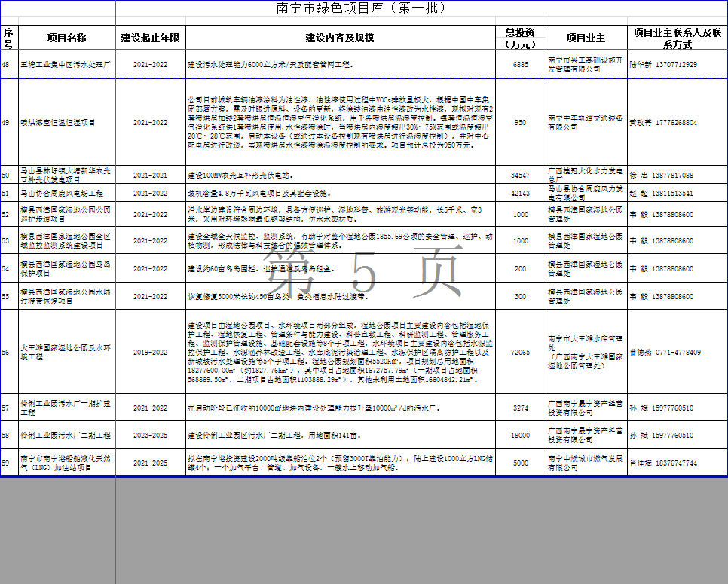Screen dimensions: 728x584
Task: Click the 总投资（万元） header cell
Action: [520, 38]
